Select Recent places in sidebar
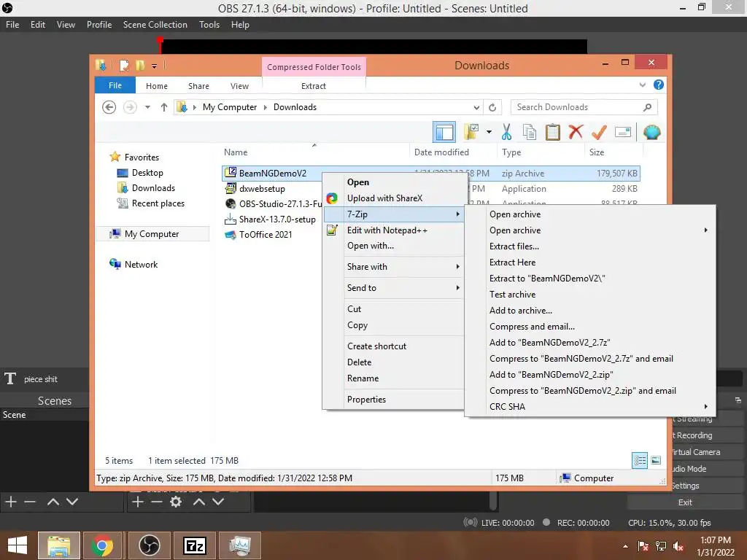Image resolution: width=747 pixels, height=560 pixels. 158,203
